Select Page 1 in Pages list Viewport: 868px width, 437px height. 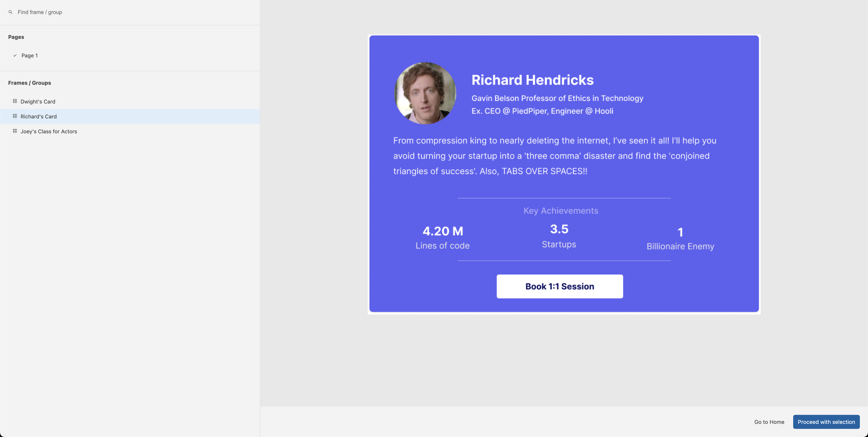pos(130,56)
